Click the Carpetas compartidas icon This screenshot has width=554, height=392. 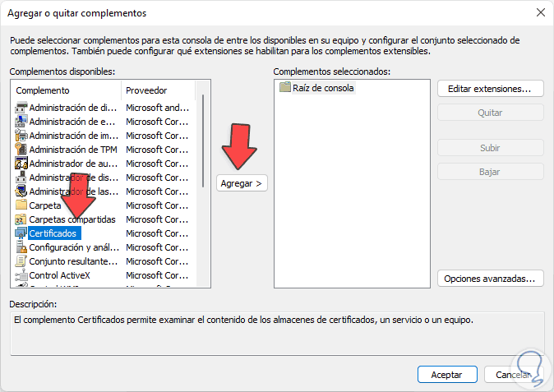21,219
